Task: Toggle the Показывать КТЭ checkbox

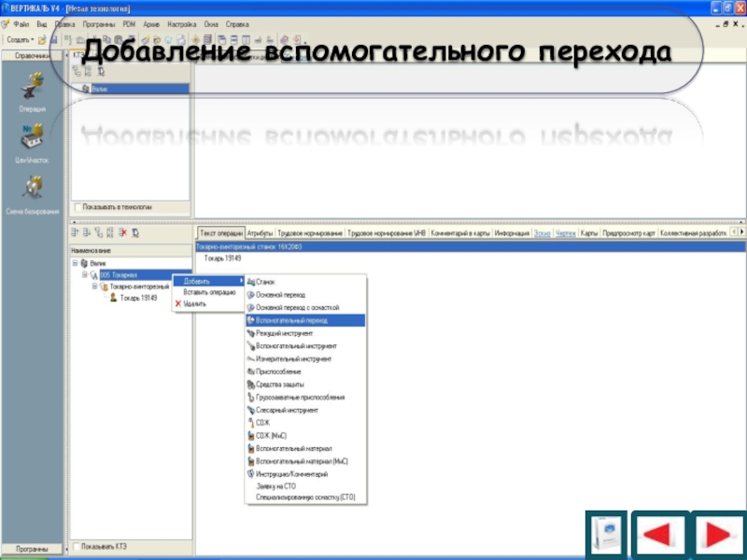Action: pos(77,546)
